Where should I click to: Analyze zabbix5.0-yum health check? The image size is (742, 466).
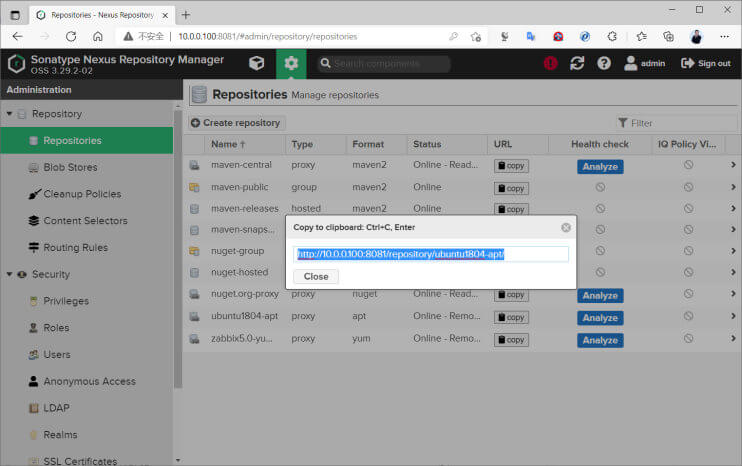[x=600, y=340]
